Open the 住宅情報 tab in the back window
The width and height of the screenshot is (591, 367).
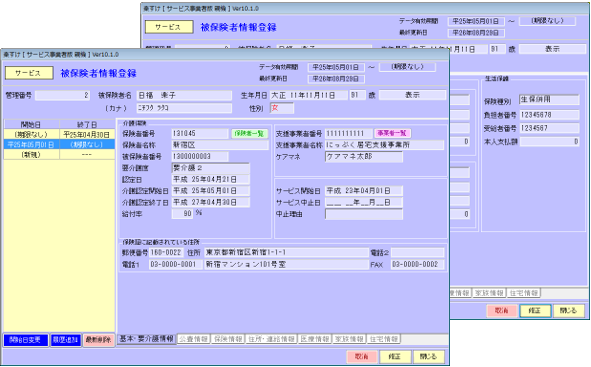click(x=524, y=293)
